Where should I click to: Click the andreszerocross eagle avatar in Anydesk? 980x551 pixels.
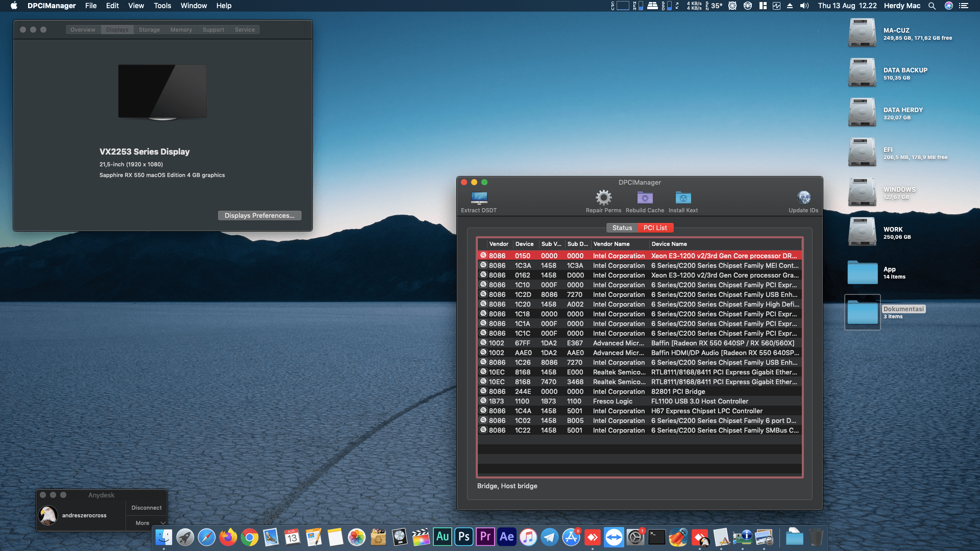pos(48,515)
